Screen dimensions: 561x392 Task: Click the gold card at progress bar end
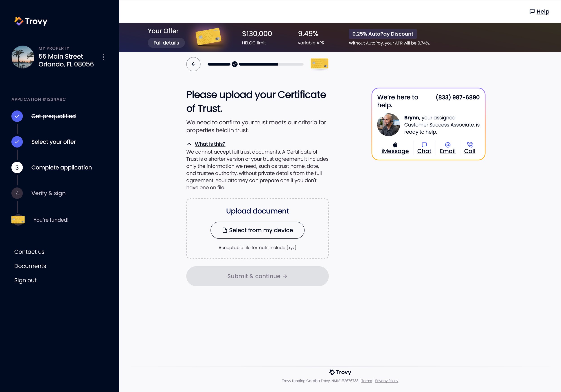pos(319,64)
